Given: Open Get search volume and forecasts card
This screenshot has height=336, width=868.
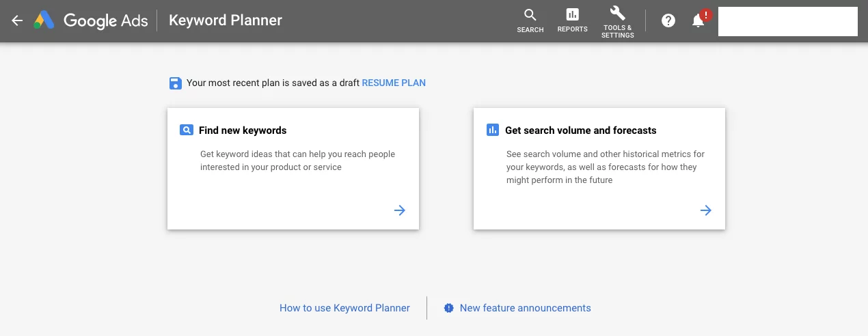Looking at the screenshot, I should click(599, 169).
